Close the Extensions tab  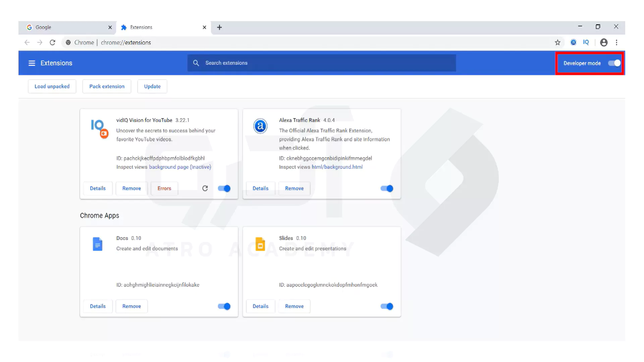204,27
